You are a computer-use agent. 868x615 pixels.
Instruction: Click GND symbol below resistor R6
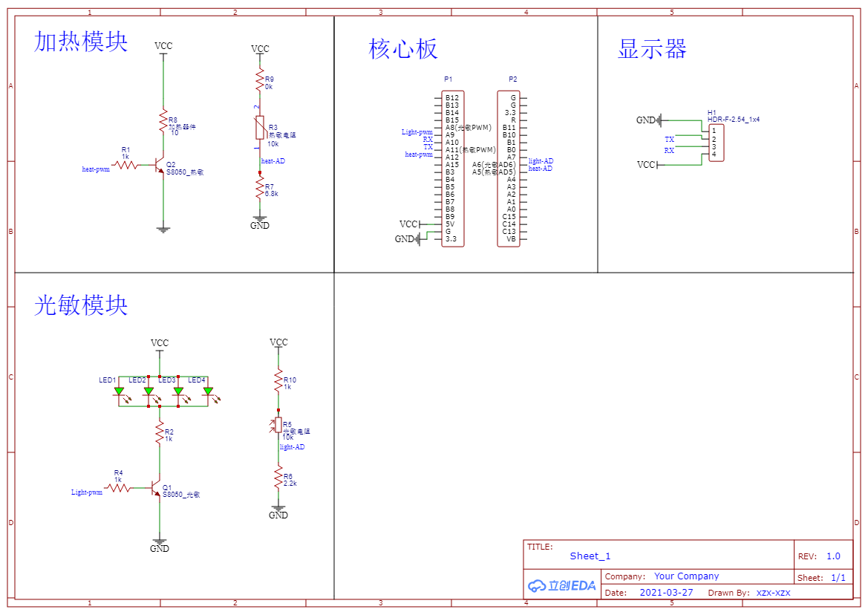(x=278, y=512)
